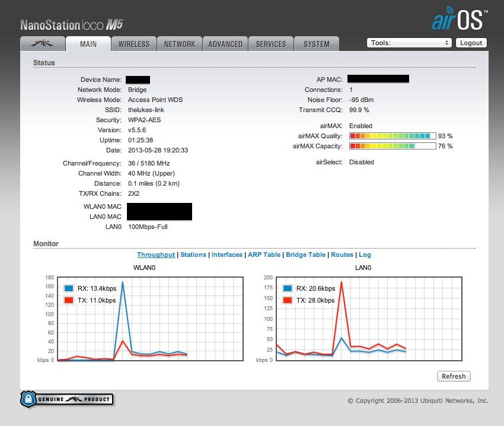Click the Genuine Product badge
This screenshot has height=426, width=504.
click(x=66, y=399)
